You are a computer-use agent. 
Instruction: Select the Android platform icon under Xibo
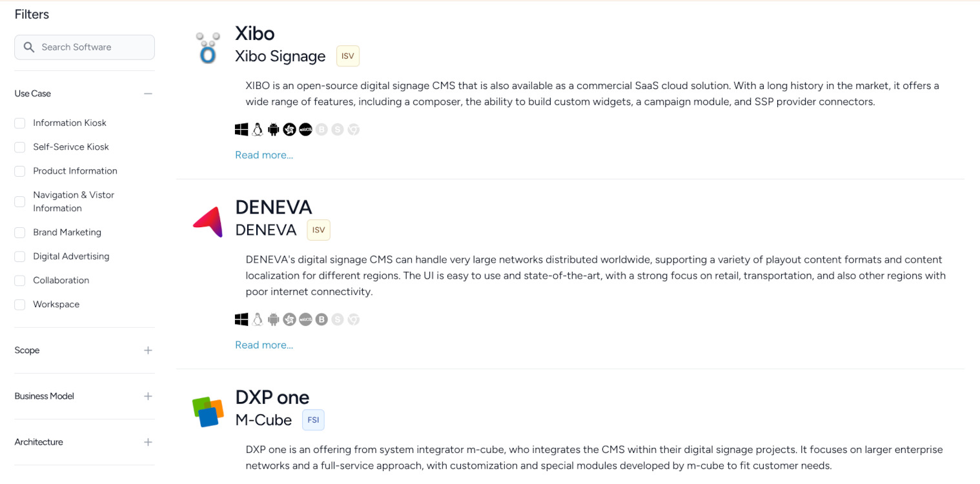[x=273, y=129]
